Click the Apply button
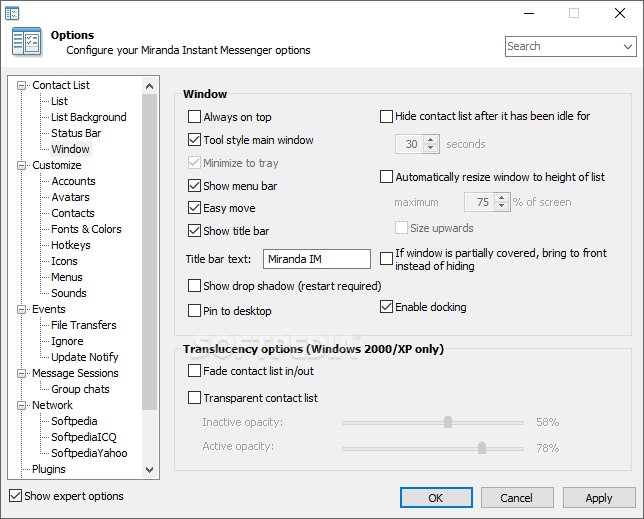The width and height of the screenshot is (644, 519). [x=599, y=498]
